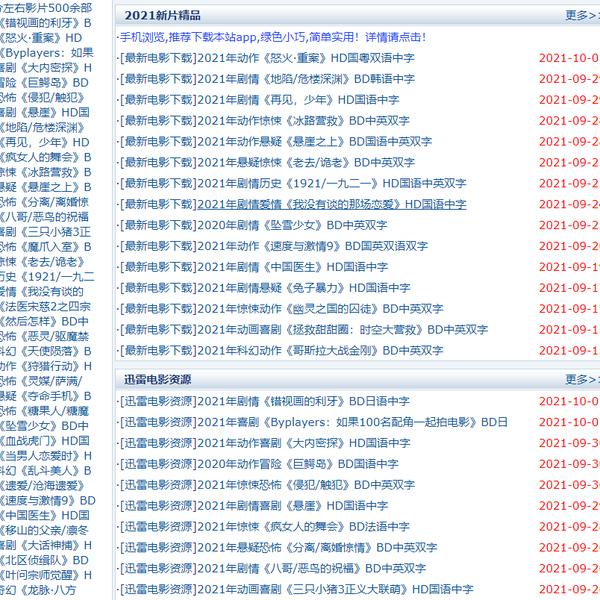Open 《巨鳄岛》 BD国语中字 in 迅雷电影资源 list
The height and width of the screenshot is (600, 600).
(298, 464)
